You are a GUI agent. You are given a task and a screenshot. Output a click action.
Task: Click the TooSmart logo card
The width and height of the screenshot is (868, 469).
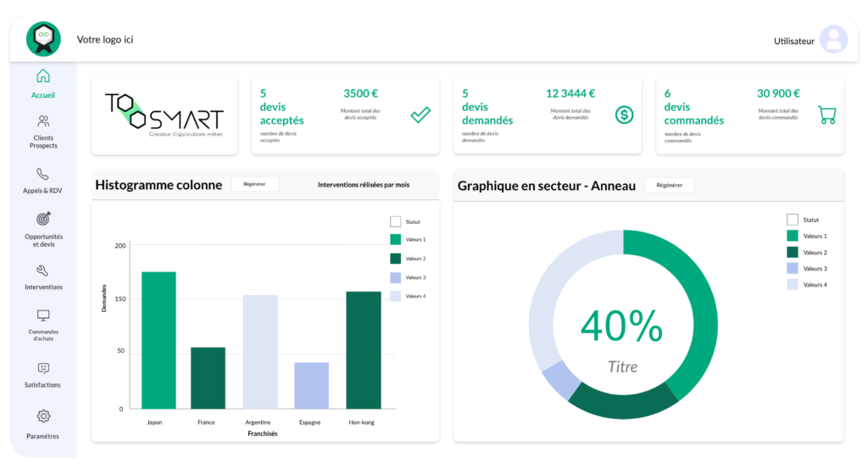[164, 115]
